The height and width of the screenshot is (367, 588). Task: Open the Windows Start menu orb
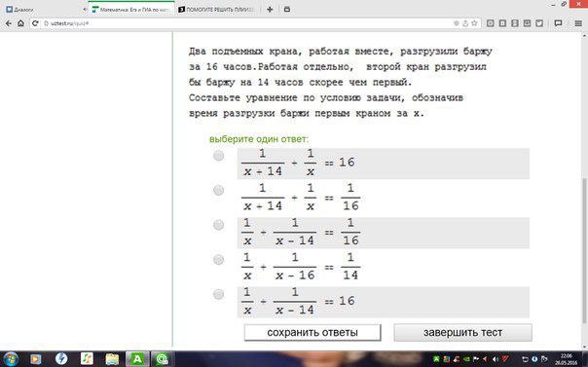pyautogui.click(x=10, y=359)
